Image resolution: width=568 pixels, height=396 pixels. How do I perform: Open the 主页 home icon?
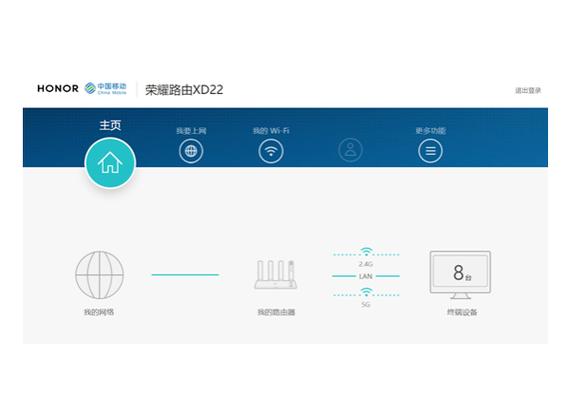click(110, 163)
